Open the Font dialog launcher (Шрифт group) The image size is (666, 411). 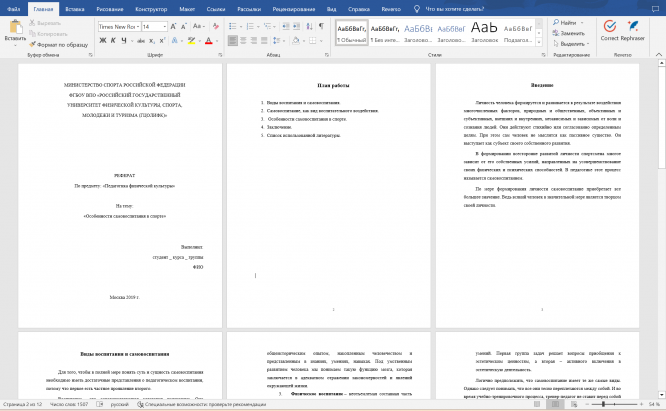pos(220,55)
